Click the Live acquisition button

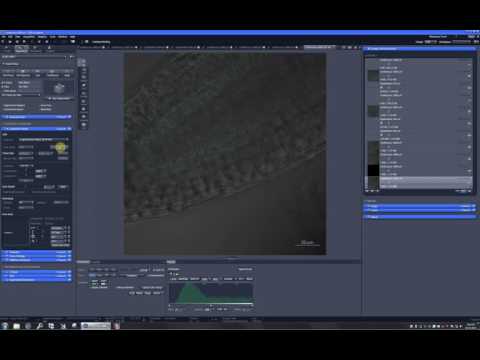click(38, 74)
